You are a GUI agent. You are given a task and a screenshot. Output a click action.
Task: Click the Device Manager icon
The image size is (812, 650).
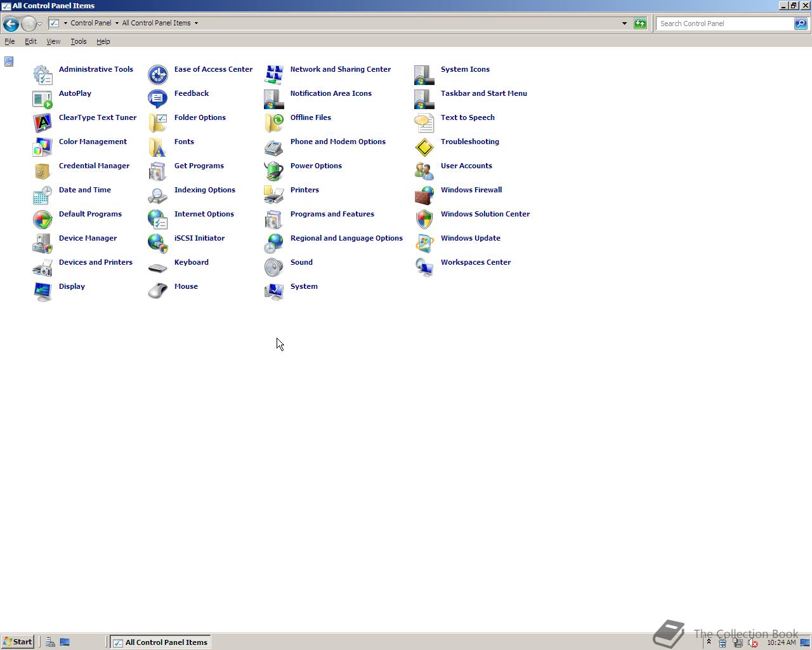pyautogui.click(x=43, y=244)
